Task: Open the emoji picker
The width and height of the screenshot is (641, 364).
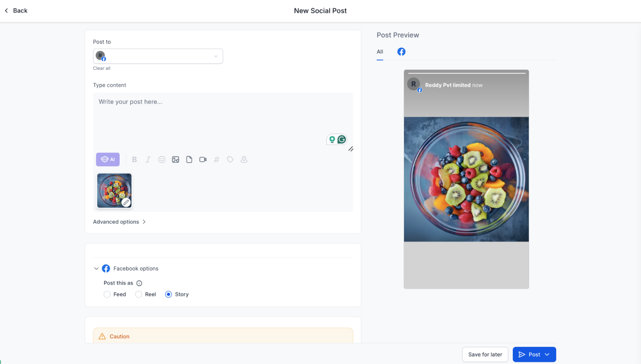Action: pos(162,160)
